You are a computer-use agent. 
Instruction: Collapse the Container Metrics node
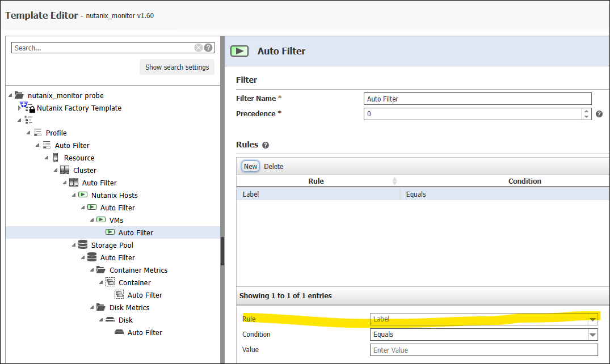[x=92, y=270]
